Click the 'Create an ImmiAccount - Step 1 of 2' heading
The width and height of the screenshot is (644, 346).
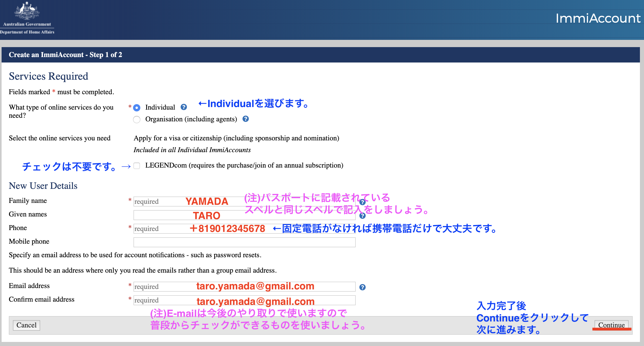66,55
